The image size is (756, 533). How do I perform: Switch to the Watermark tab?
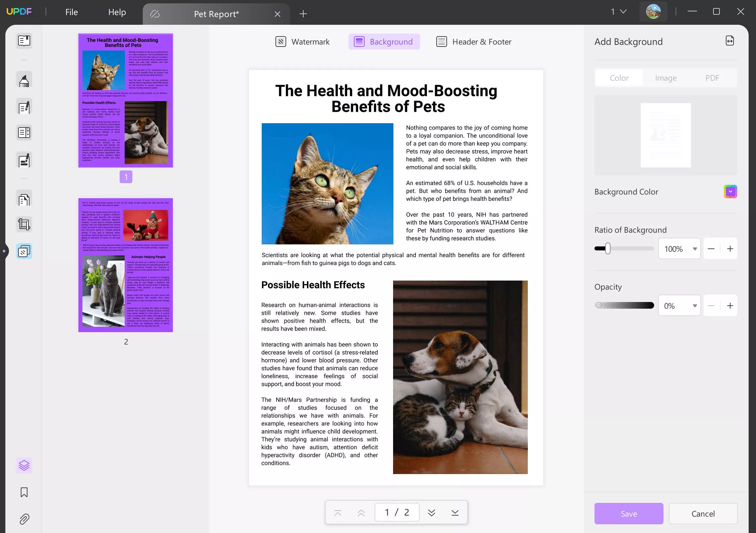coord(302,41)
